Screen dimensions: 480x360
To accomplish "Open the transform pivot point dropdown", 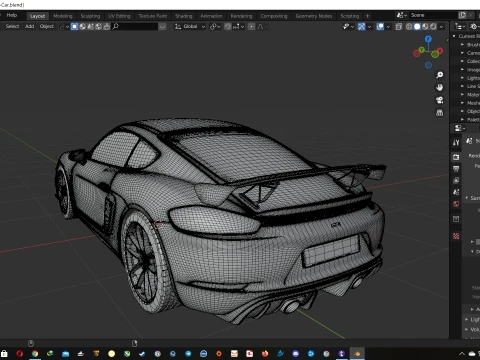I will coord(215,26).
